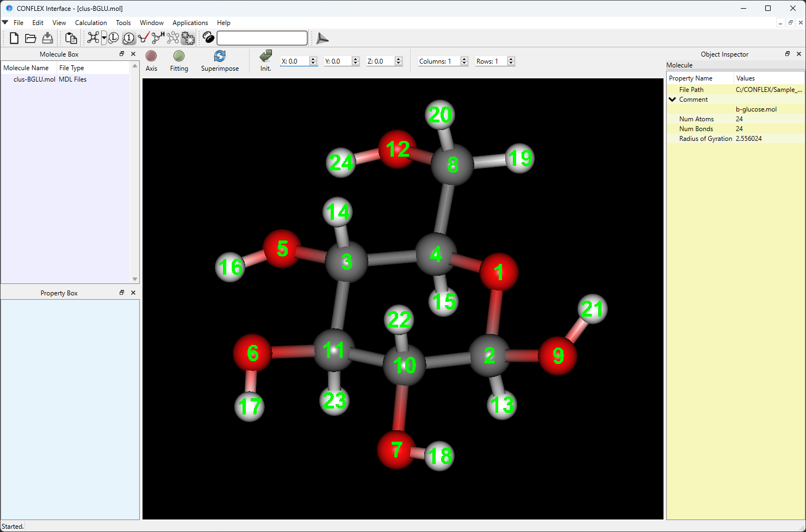
Task: Click the run arrow button beside search field
Action: (322, 38)
